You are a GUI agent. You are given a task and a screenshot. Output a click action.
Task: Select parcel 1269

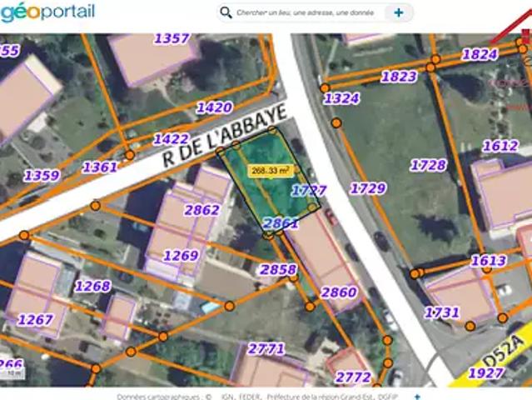point(181,255)
